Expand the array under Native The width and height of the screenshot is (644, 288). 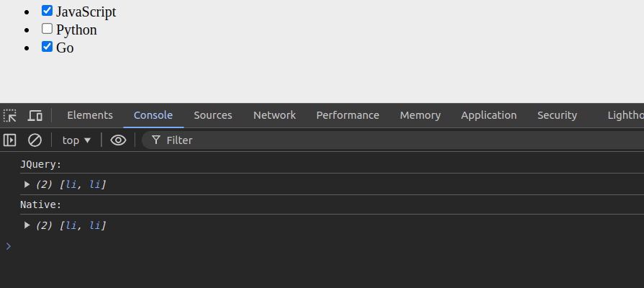tap(27, 225)
